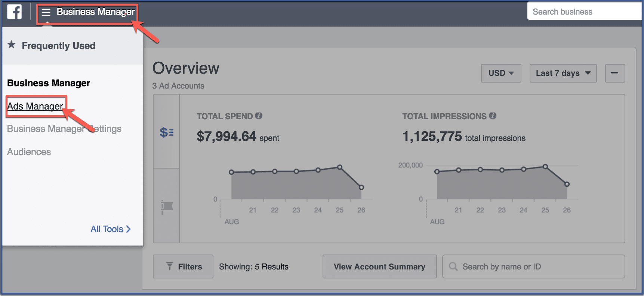Click the Overview heading
644x296 pixels.
[x=186, y=68]
